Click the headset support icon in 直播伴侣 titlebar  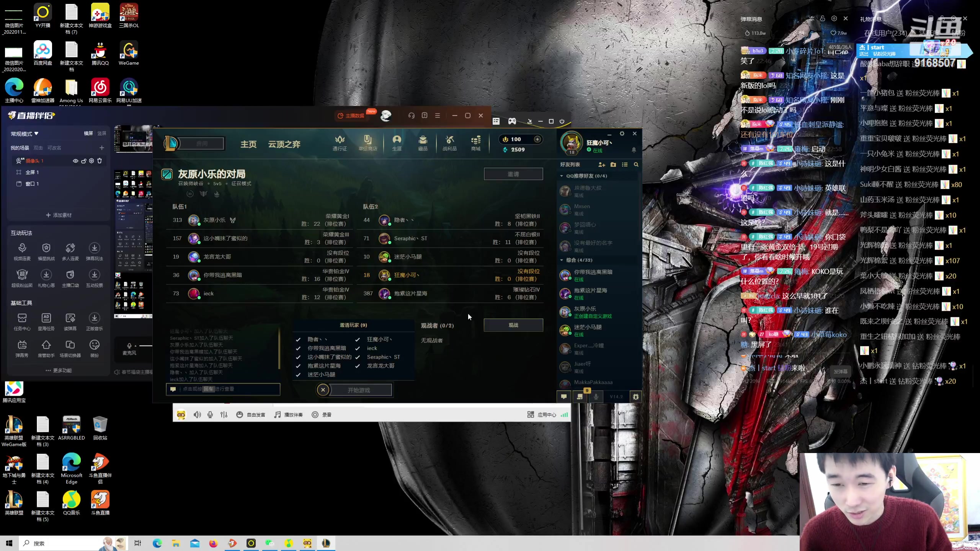tap(412, 116)
